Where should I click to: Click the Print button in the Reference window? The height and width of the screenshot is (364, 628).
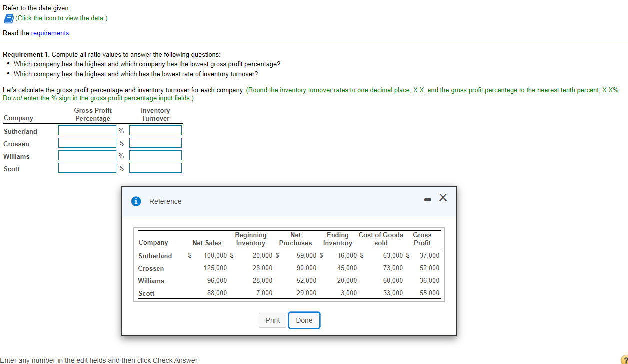pos(272,320)
